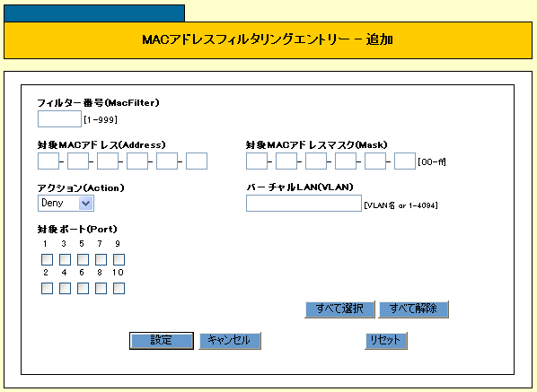The image size is (537, 392).
Task: Open the Action dropdown showing Deny
Action: pyautogui.click(x=66, y=204)
